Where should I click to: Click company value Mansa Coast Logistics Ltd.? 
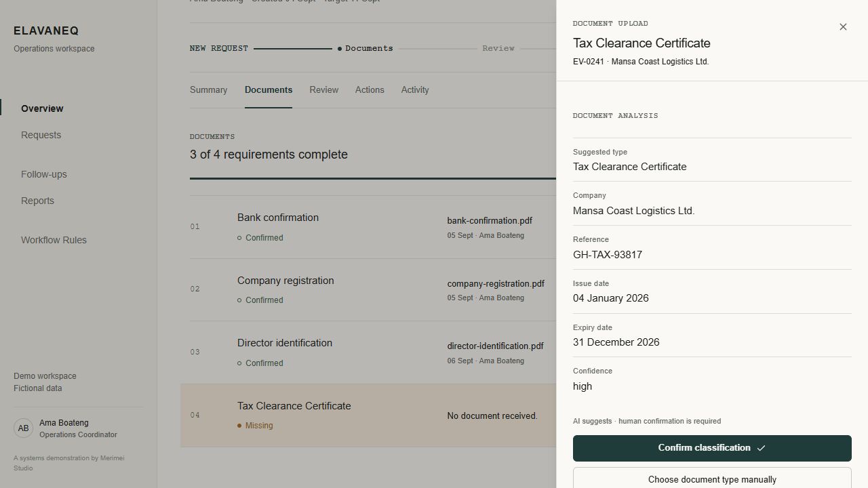click(x=634, y=211)
